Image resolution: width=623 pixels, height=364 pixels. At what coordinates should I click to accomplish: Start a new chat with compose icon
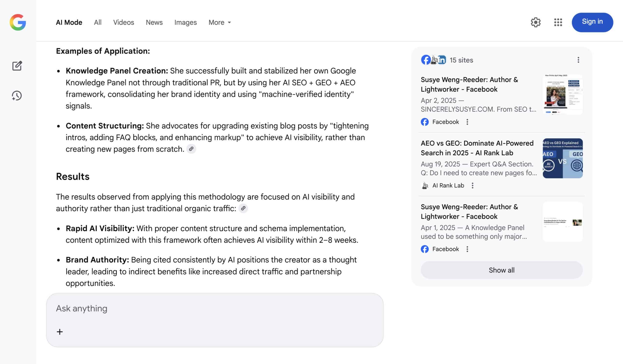click(x=17, y=66)
